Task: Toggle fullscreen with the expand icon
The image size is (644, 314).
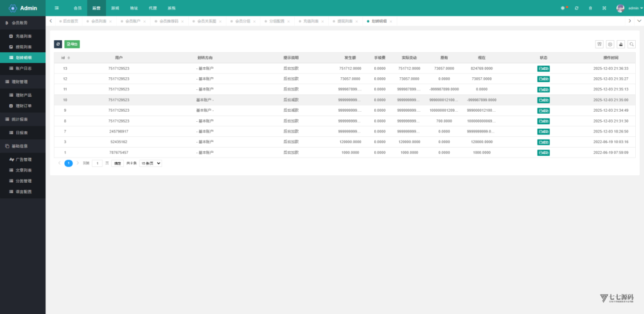Action: pos(604,8)
